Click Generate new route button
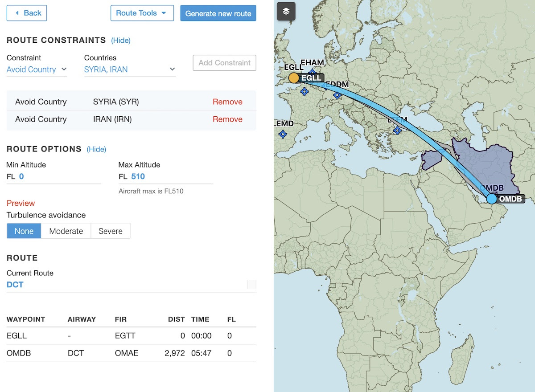535x392 pixels. [x=218, y=13]
